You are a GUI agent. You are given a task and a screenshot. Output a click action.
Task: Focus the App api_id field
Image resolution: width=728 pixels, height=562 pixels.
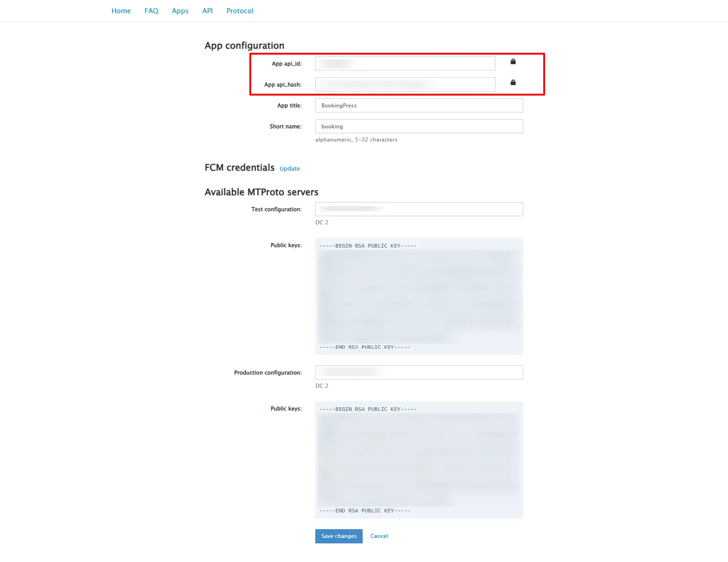pyautogui.click(x=405, y=64)
